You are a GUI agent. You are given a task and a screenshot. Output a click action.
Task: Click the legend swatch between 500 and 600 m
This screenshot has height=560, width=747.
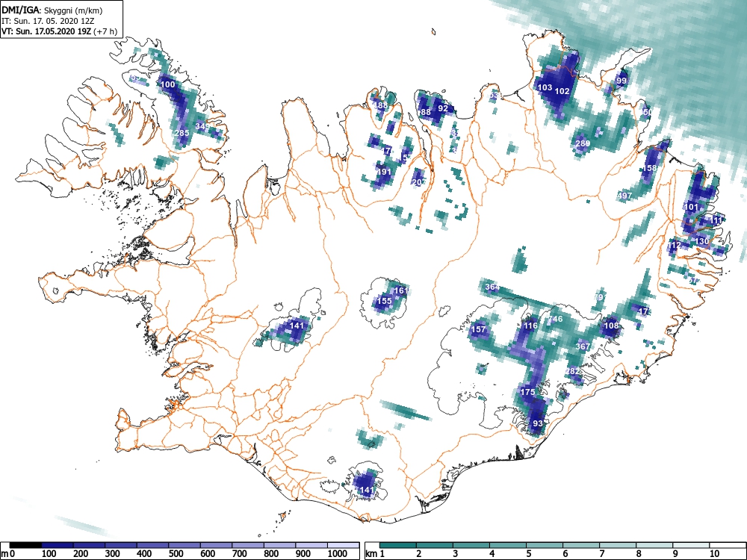(185, 545)
